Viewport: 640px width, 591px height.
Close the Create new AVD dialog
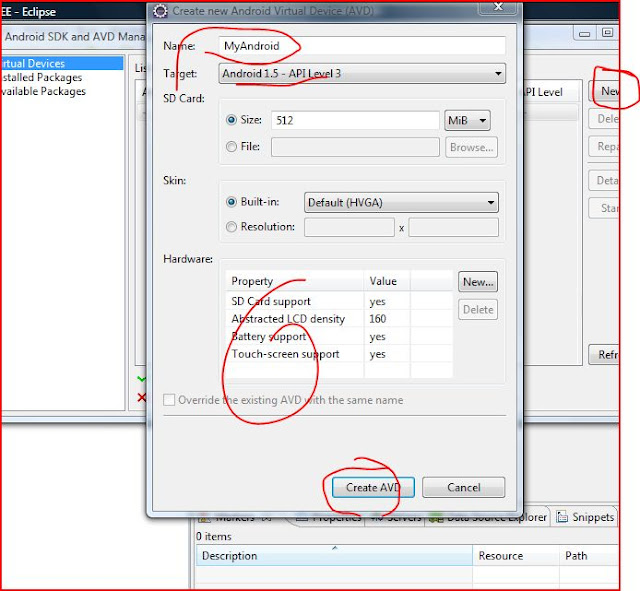(x=498, y=7)
